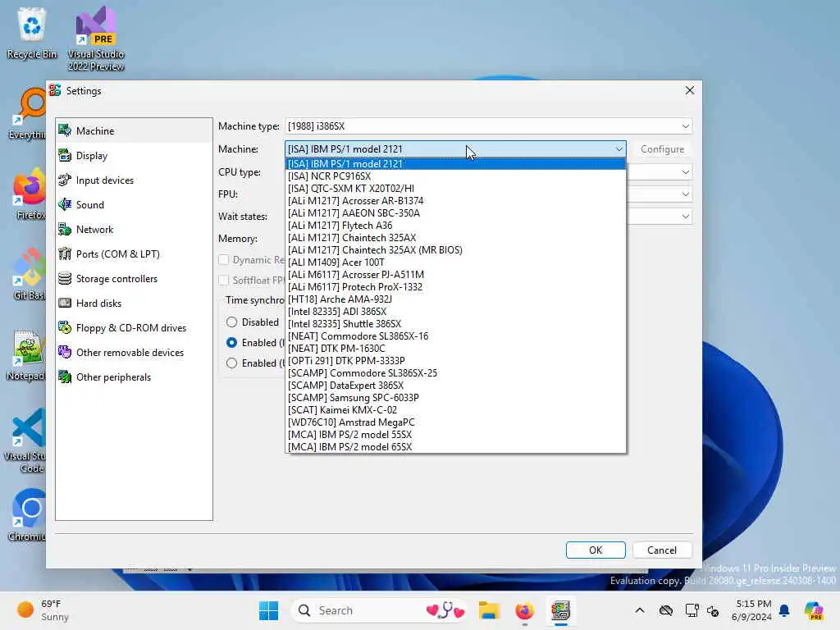Click the 86Box icon in Settings title bar
The height and width of the screenshot is (630, 840).
[x=55, y=90]
